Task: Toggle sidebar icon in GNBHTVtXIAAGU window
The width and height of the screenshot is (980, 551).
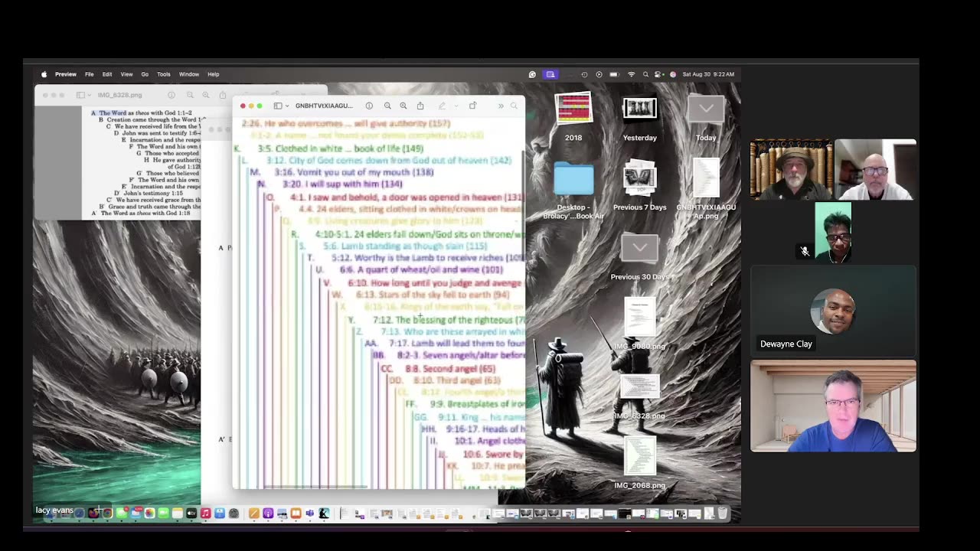Action: coord(278,106)
